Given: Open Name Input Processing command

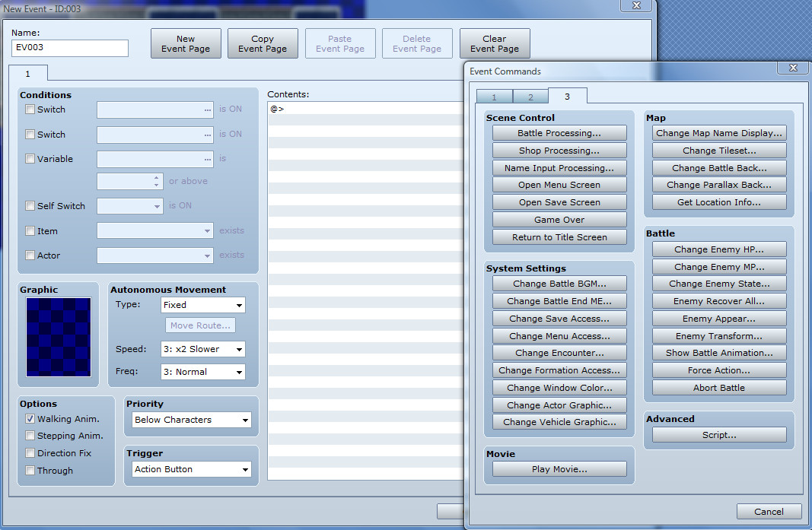Looking at the screenshot, I should [559, 168].
